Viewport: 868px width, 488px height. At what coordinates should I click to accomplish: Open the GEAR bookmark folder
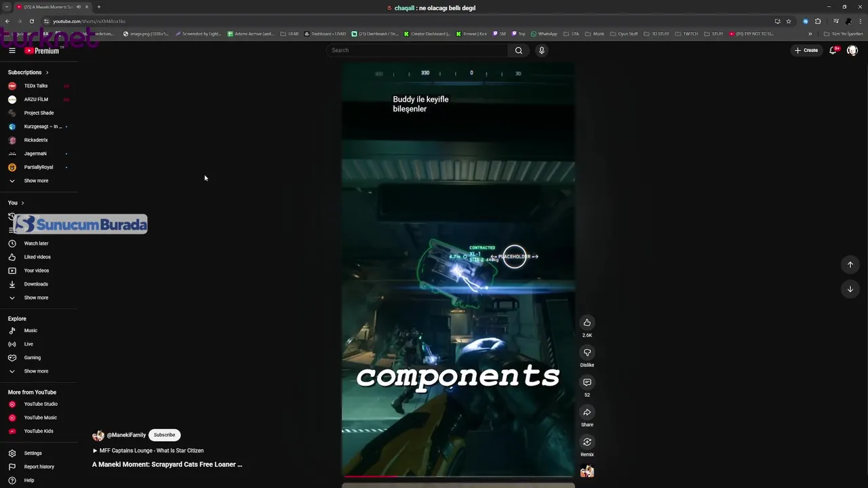(290, 34)
